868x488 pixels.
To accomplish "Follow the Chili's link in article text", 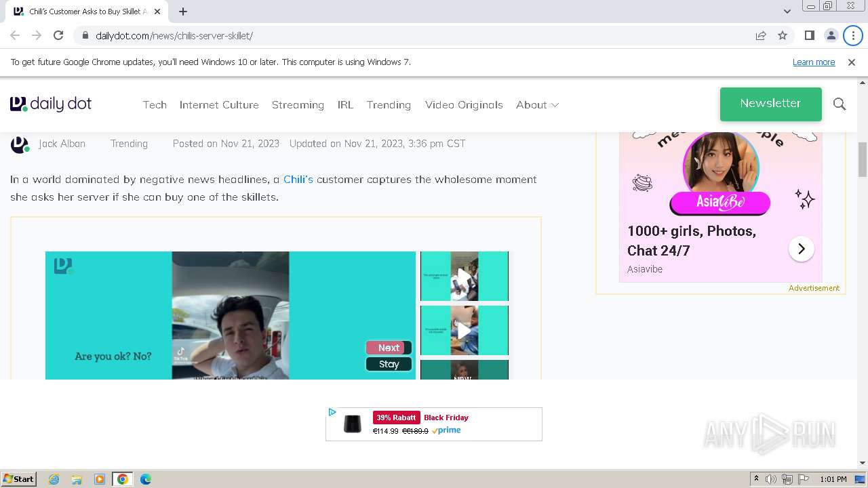I will pos(298,179).
